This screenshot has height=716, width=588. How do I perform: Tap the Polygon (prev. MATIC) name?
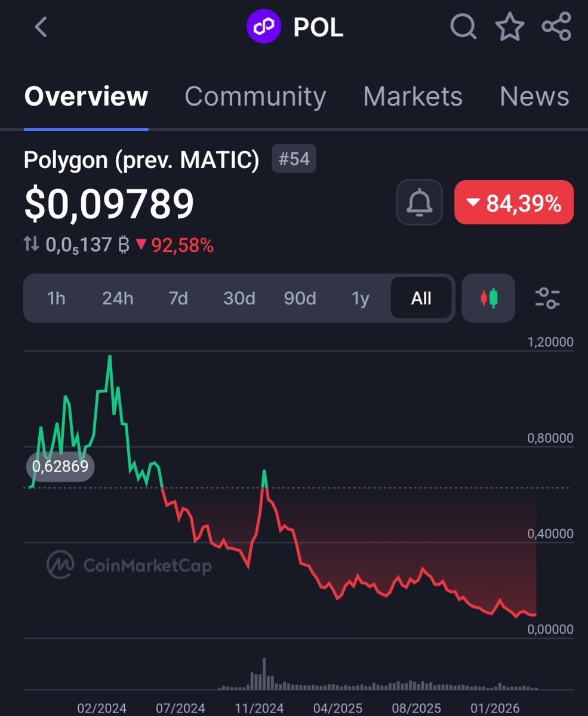[x=141, y=160]
